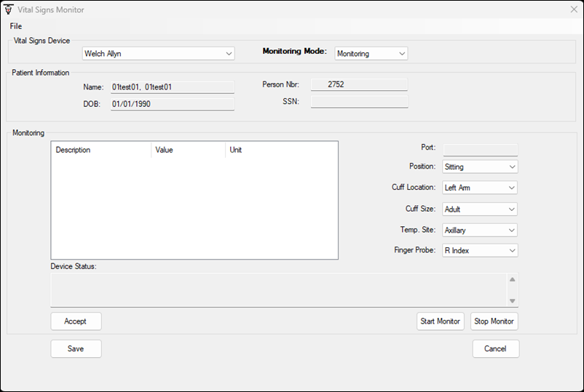This screenshot has width=584, height=392.
Task: Open the File menu
Action: tap(16, 26)
